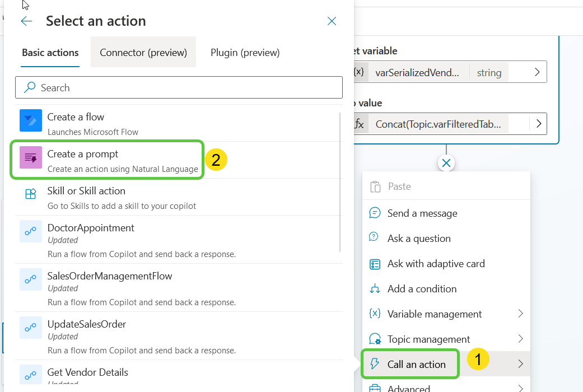Switch to the Connector (preview) tab
Image resolution: width=583 pixels, height=392 pixels.
point(143,52)
